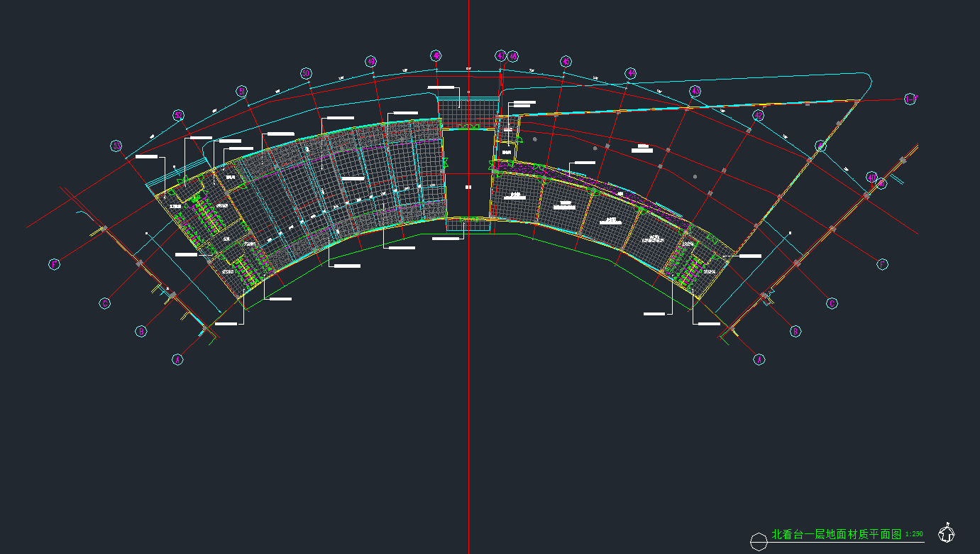Image resolution: width=980 pixels, height=554 pixels.
Task: Click the empty drawing index circle beside title
Action: [759, 541]
